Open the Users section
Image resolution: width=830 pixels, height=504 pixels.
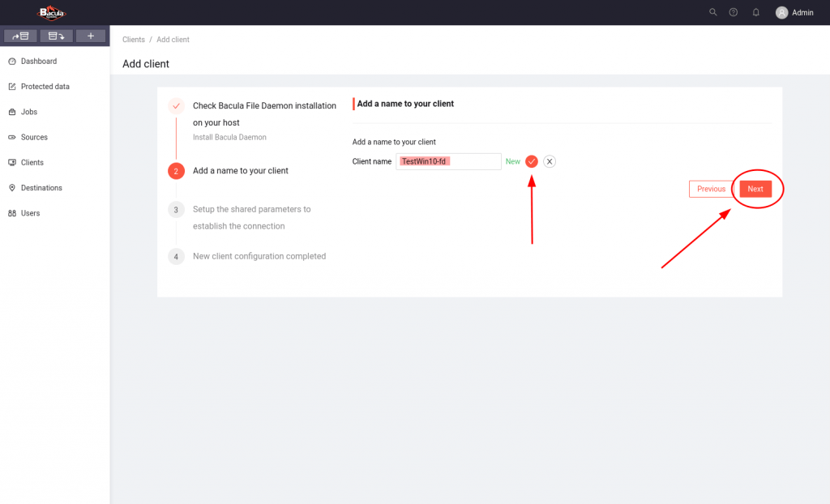point(30,213)
